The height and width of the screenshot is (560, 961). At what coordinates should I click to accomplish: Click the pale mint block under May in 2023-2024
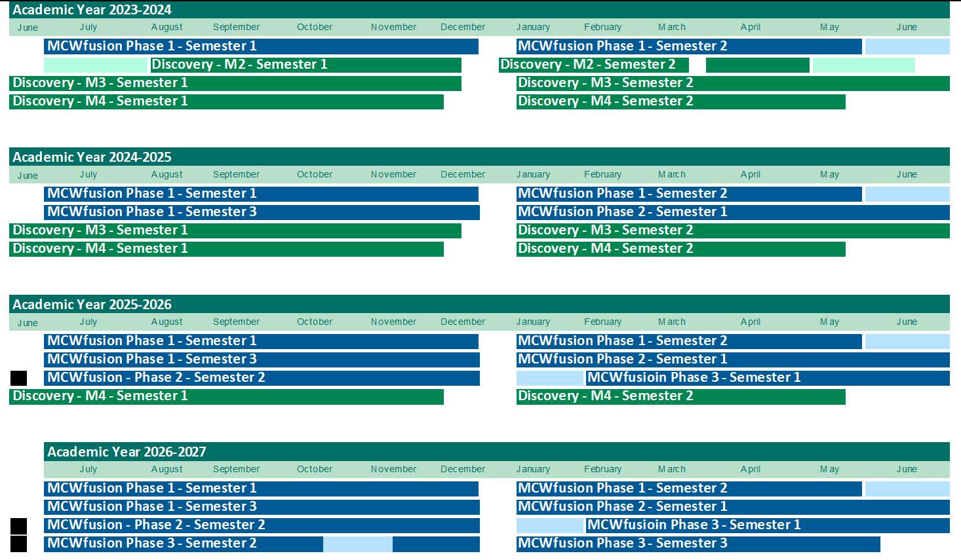point(863,65)
